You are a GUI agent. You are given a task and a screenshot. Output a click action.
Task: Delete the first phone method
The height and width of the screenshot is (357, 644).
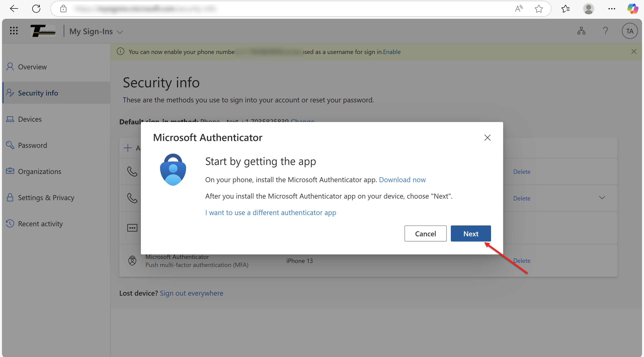(x=522, y=172)
